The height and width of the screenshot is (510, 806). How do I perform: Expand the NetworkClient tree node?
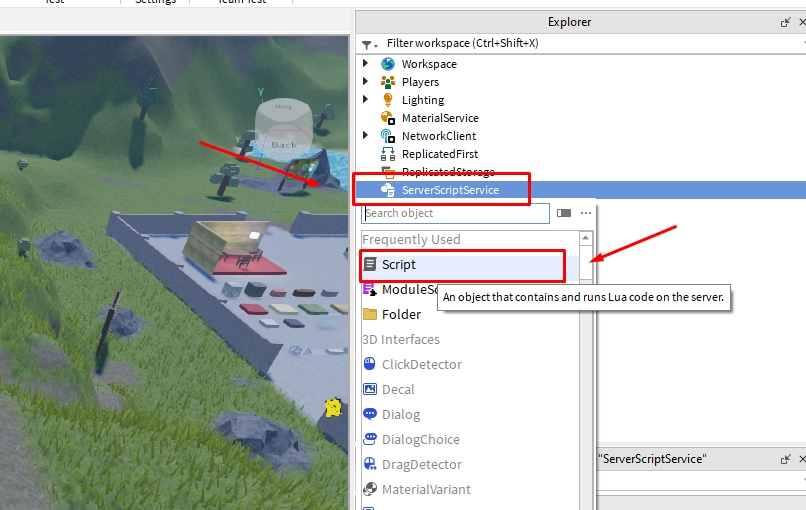pos(365,135)
